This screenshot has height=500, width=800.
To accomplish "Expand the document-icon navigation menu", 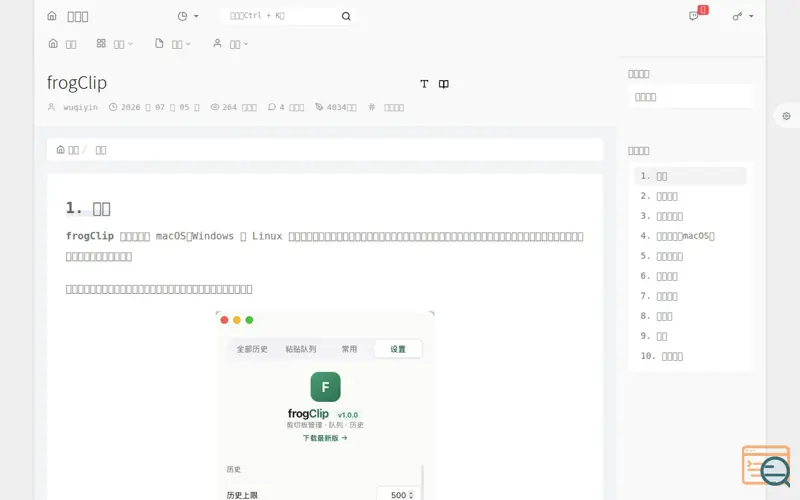I will (x=173, y=44).
